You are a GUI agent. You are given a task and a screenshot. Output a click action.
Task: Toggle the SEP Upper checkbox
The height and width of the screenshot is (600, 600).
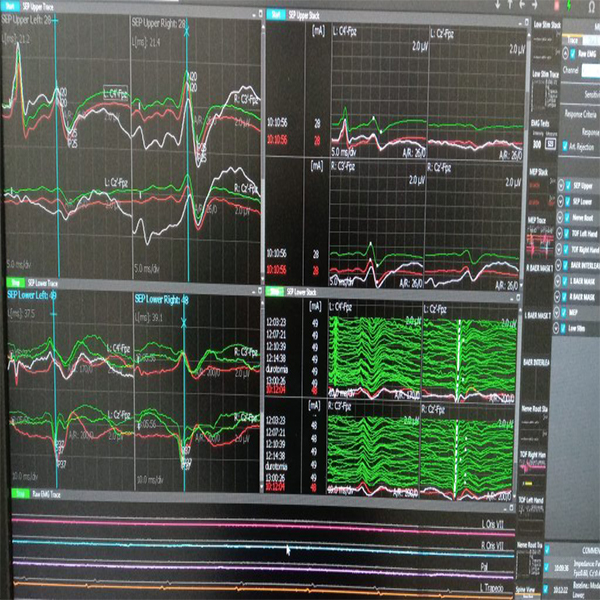(568, 186)
